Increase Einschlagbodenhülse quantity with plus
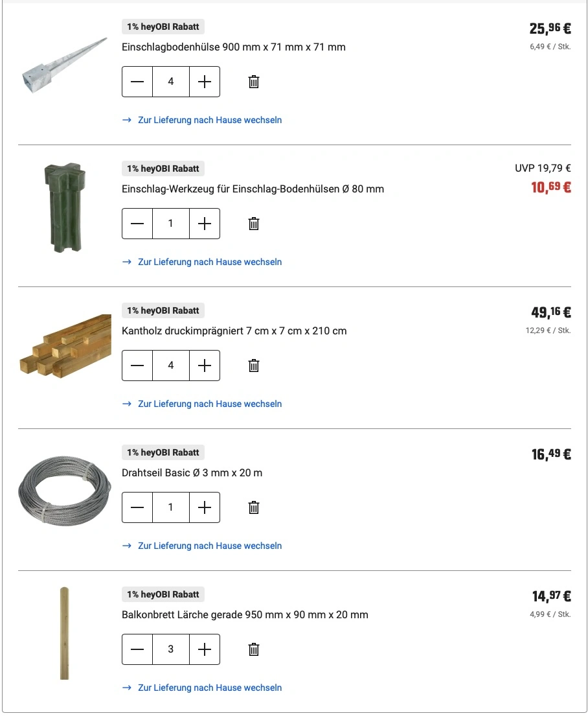This screenshot has width=588, height=720. point(205,82)
